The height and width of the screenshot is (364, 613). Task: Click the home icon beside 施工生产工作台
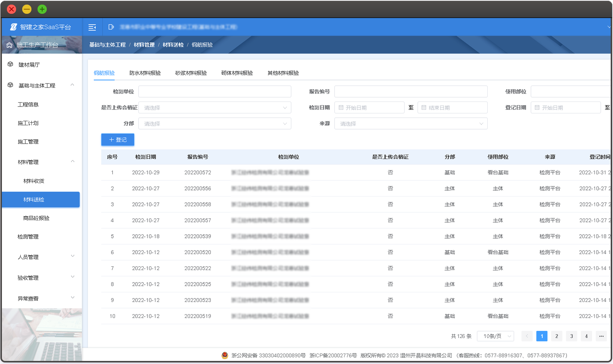click(10, 45)
